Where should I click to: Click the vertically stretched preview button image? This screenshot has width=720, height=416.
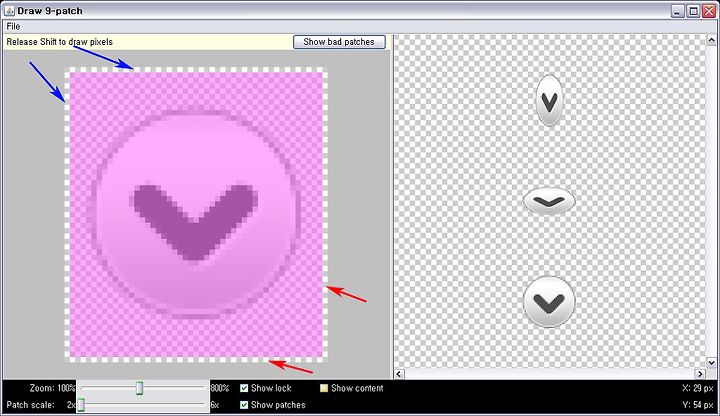point(549,101)
